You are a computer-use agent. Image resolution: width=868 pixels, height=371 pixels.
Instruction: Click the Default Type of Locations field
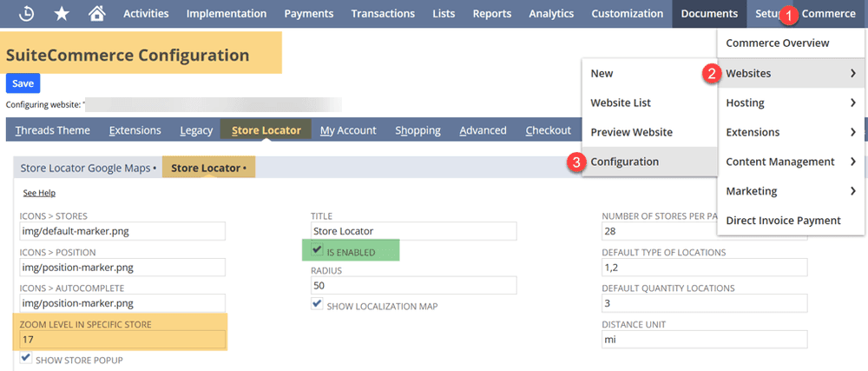705,268
